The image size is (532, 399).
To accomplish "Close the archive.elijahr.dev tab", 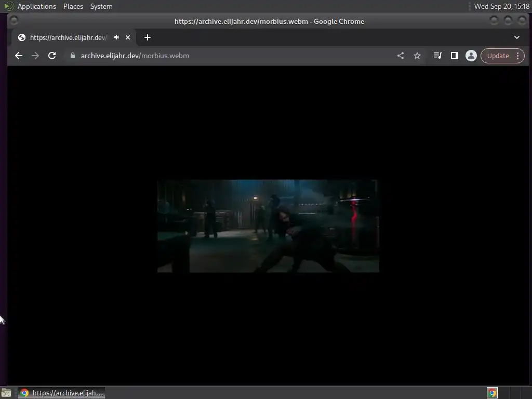I will (128, 37).
